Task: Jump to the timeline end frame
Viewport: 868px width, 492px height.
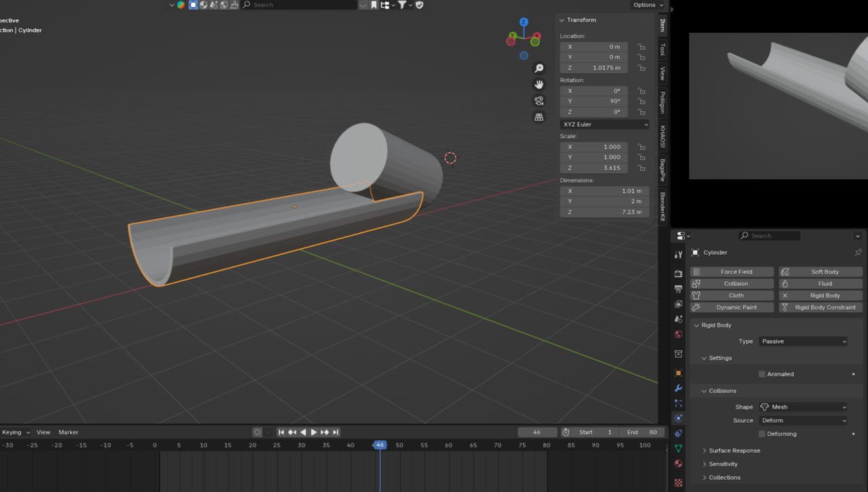Action: click(x=336, y=432)
